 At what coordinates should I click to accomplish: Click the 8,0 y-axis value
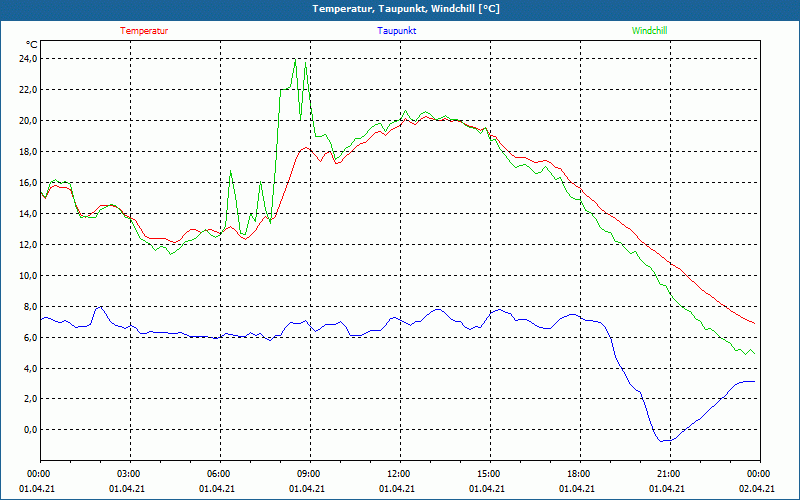tap(30, 306)
